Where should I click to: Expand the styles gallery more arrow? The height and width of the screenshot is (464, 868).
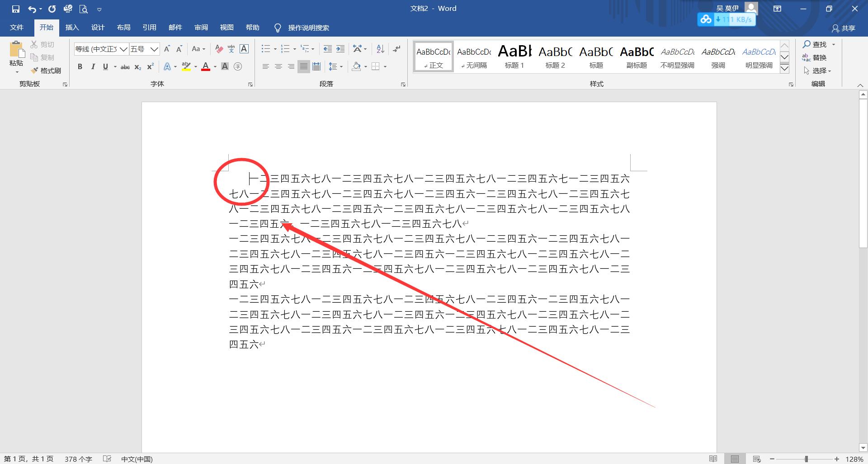(x=785, y=68)
